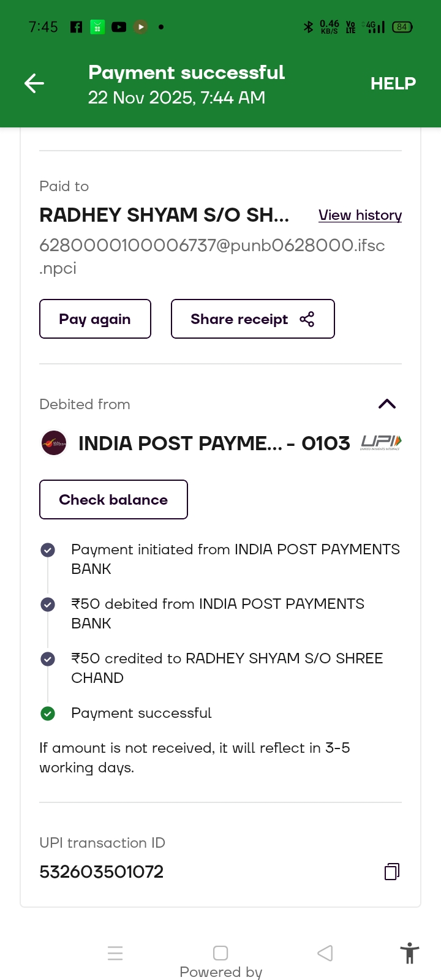Tap the green Payment successful checkmark

click(x=48, y=714)
